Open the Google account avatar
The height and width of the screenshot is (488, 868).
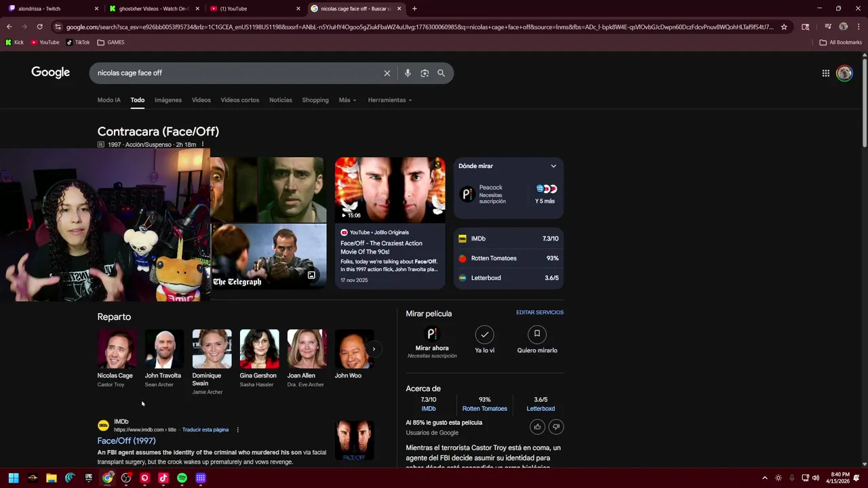pyautogui.click(x=844, y=73)
